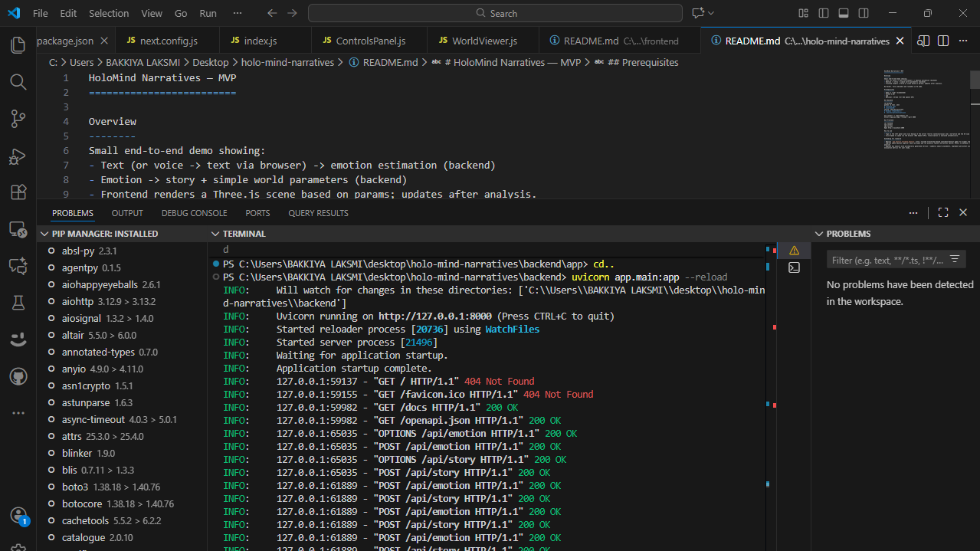
Task: Toggle the secondary side bar visibility
Action: pyautogui.click(x=864, y=13)
